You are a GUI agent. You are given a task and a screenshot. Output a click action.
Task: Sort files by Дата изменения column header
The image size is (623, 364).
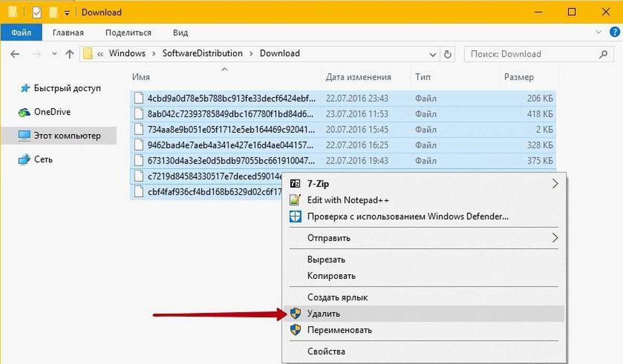coord(358,77)
